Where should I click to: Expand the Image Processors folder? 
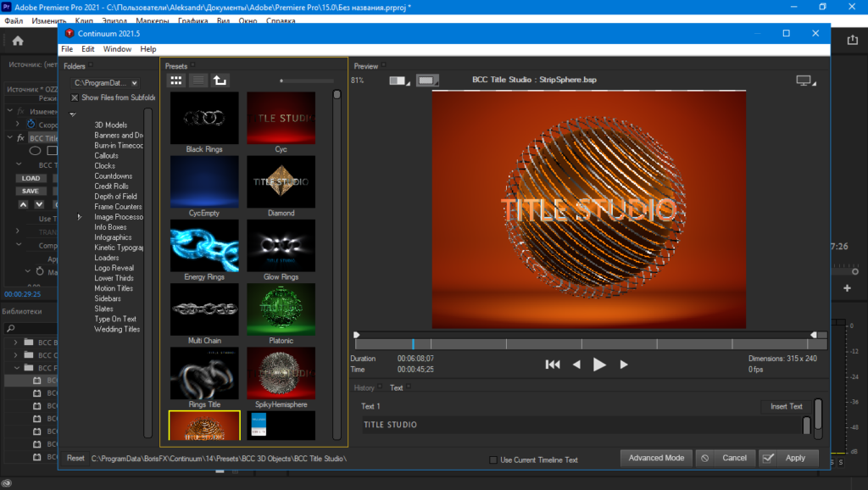[79, 217]
